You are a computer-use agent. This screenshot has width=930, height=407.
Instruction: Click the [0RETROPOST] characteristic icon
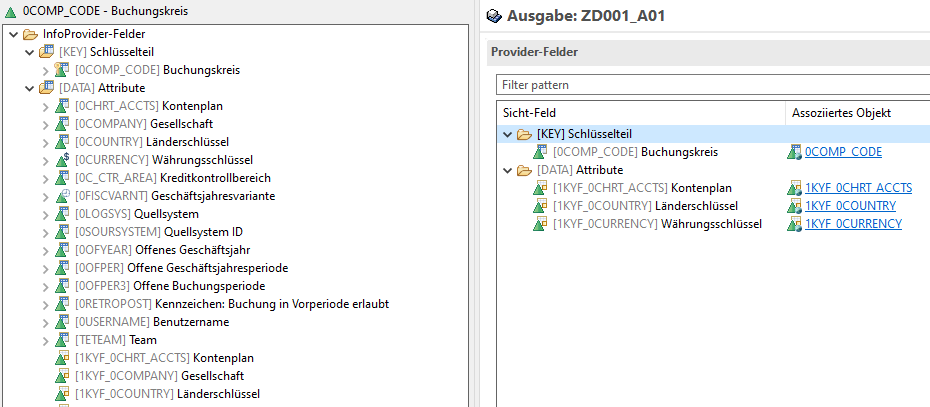pos(62,304)
